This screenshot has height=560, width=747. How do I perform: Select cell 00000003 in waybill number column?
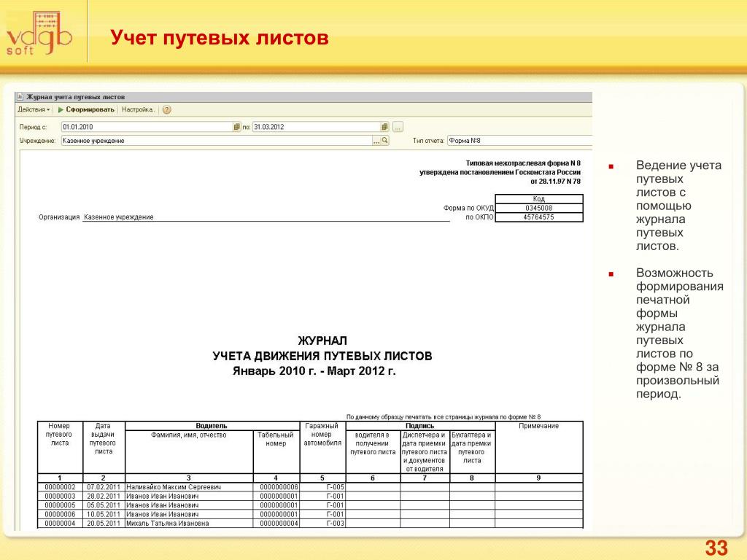(x=60, y=496)
